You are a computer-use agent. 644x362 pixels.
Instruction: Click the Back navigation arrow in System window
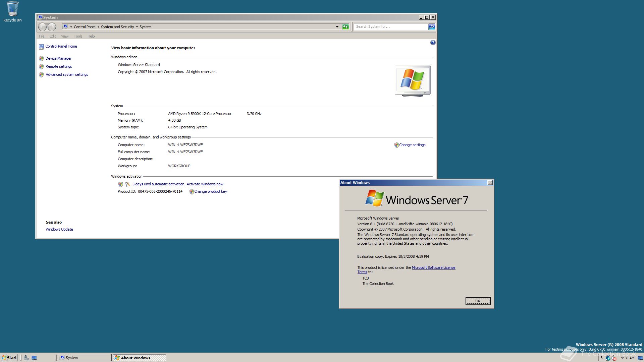pyautogui.click(x=42, y=27)
